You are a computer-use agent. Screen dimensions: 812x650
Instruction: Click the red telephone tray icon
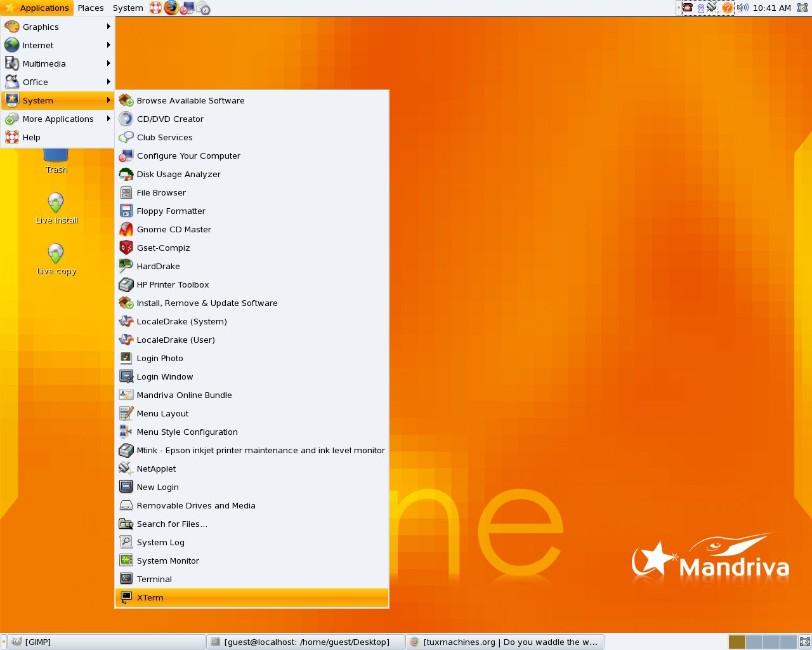pos(688,8)
